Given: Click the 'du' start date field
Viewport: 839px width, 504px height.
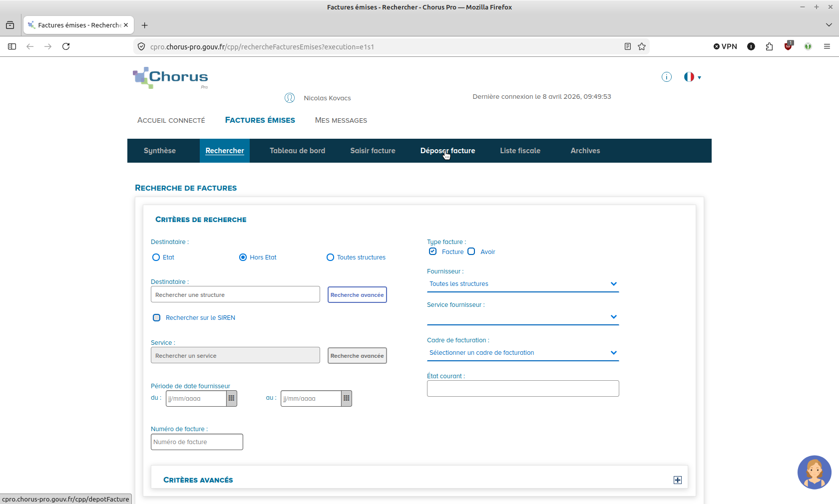Looking at the screenshot, I should (x=196, y=398).
